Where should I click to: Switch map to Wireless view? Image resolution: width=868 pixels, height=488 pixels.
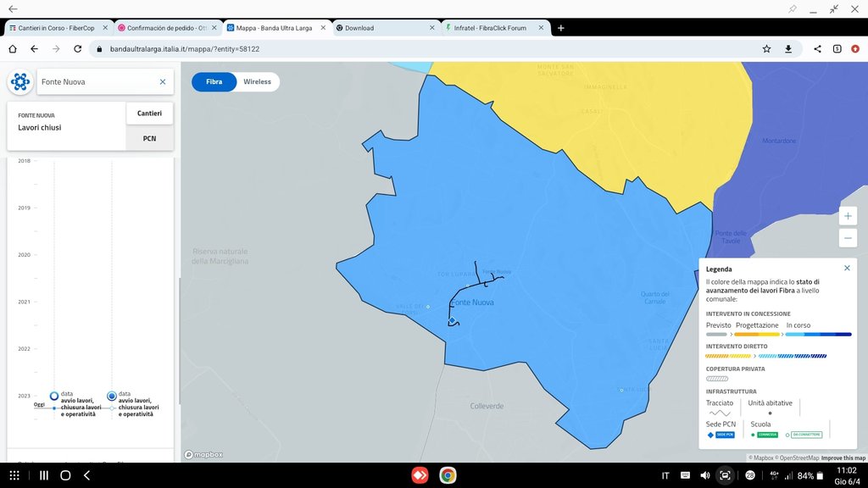click(257, 82)
